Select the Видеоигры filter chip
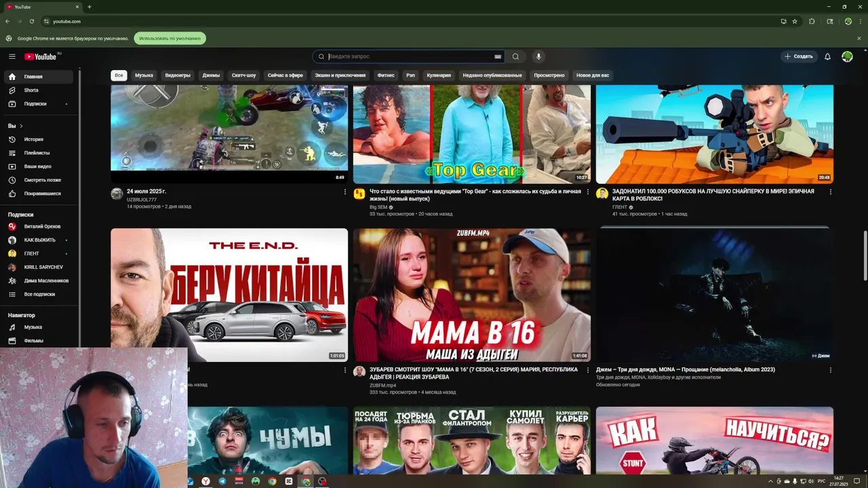The height and width of the screenshot is (488, 868). coord(178,75)
